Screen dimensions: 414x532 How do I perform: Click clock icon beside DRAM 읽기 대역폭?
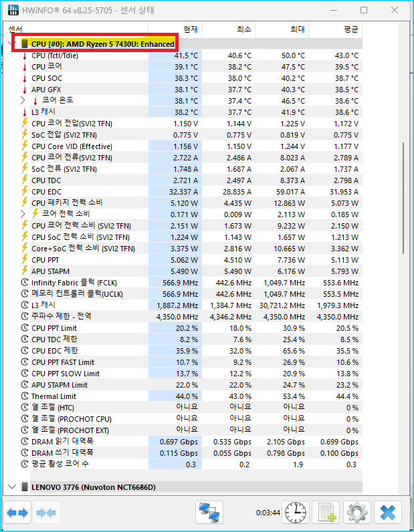(25, 442)
